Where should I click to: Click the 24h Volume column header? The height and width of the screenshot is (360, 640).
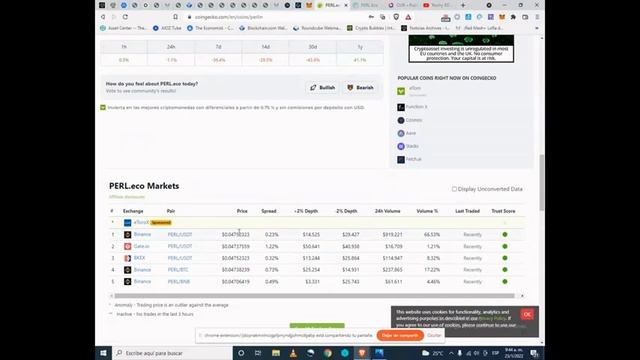pyautogui.click(x=387, y=211)
